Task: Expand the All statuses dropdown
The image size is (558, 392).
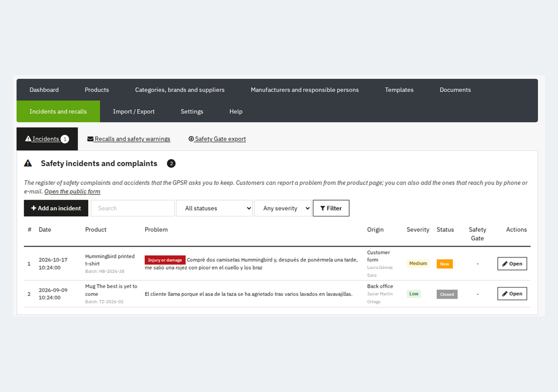Action: pos(214,208)
